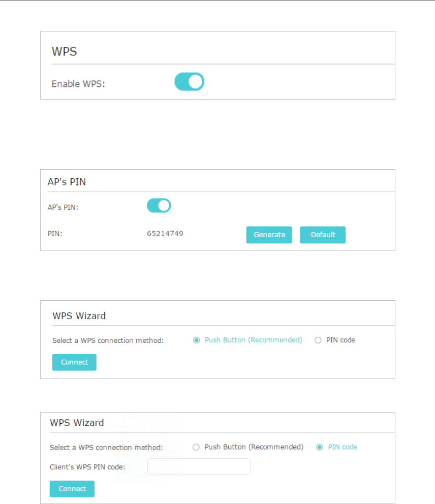435x504 pixels.
Task: Click the blue highlighted PIN code label
Action: (343, 447)
